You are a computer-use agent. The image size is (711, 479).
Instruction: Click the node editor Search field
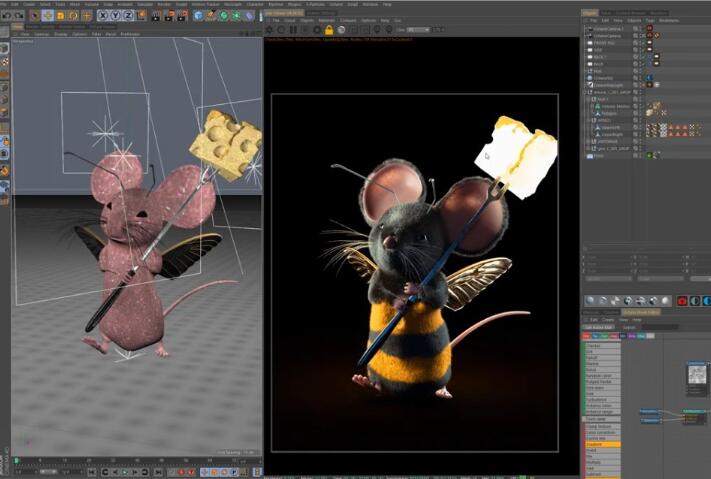coord(660,327)
